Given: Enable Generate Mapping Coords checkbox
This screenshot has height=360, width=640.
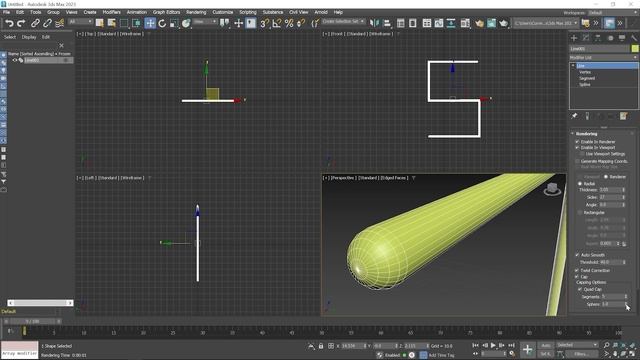Looking at the screenshot, I should click(x=577, y=161).
